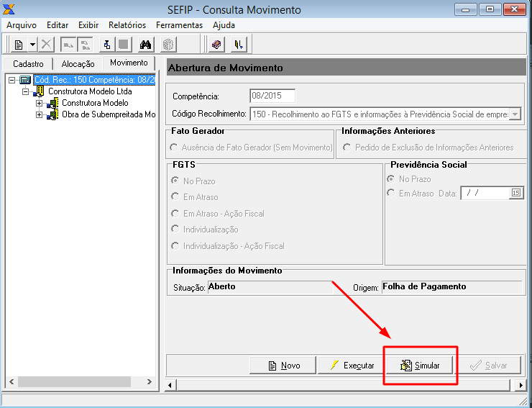Open the Ferramentas menu
This screenshot has height=408, width=532.
179,25
